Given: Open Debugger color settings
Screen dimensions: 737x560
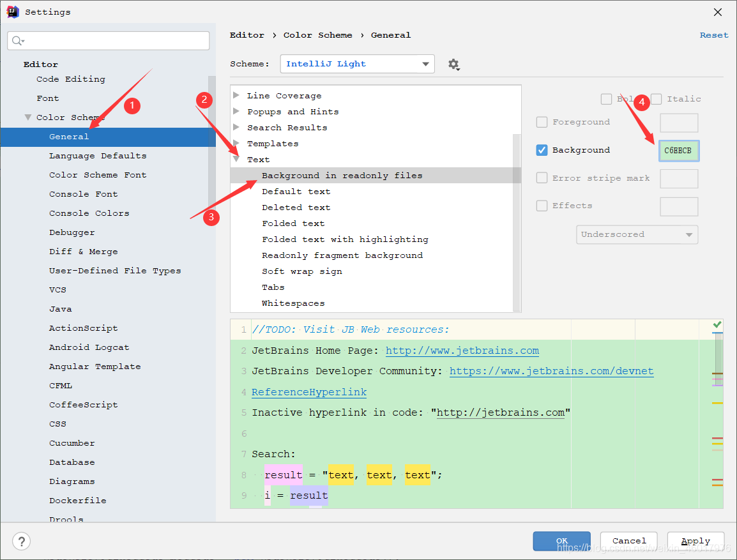Looking at the screenshot, I should point(72,232).
